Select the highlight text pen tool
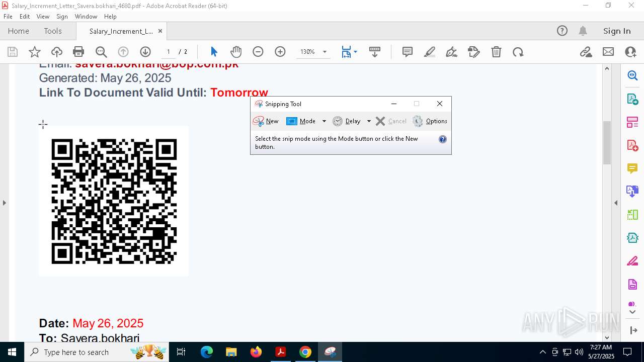Viewport: 644px width, 362px height. (430, 52)
